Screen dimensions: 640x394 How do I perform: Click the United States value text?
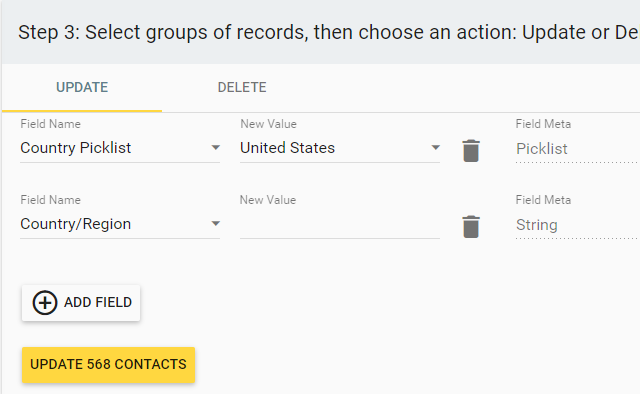point(287,148)
